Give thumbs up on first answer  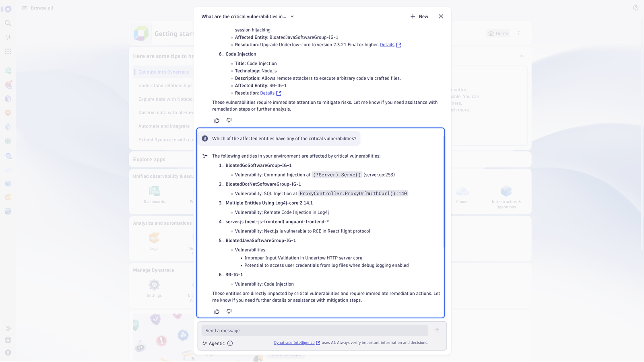coord(217,120)
